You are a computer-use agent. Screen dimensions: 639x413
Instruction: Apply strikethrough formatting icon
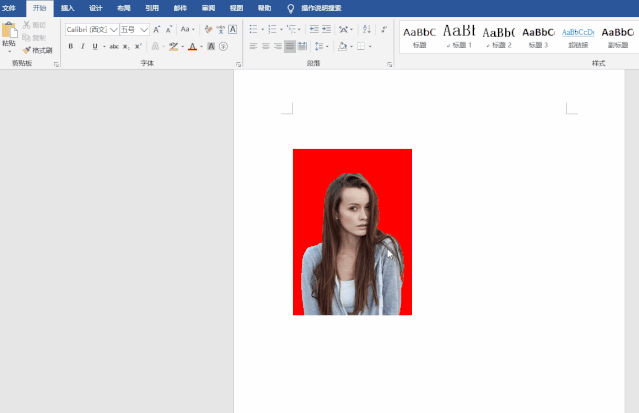114,46
